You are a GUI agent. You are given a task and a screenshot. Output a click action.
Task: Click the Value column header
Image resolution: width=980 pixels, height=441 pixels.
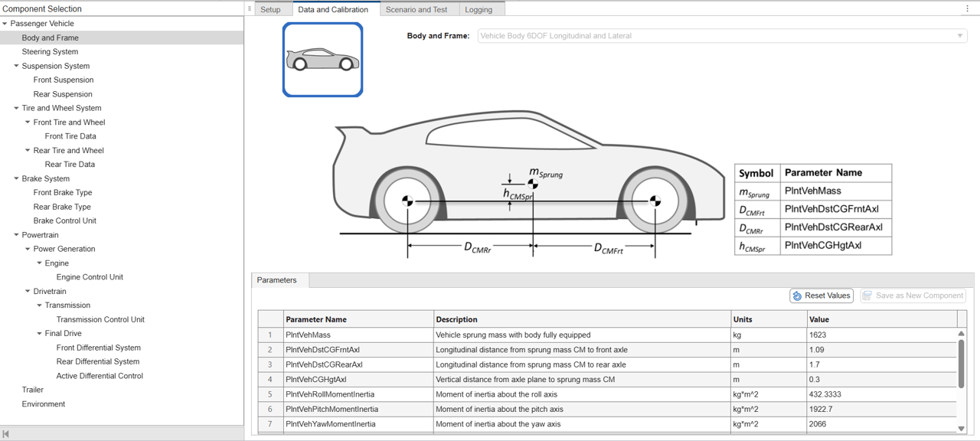[882, 319]
